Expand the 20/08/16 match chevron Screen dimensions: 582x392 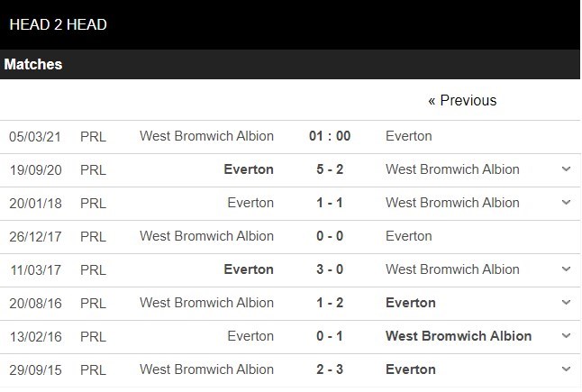(566, 303)
